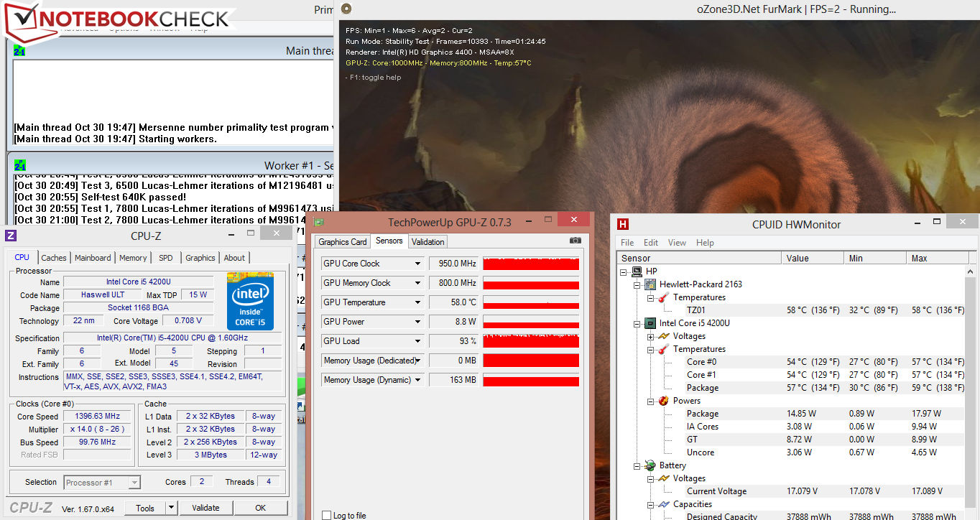Open the GPU Memory Clock sensor dropdown
This screenshot has height=520, width=980.
[418, 283]
